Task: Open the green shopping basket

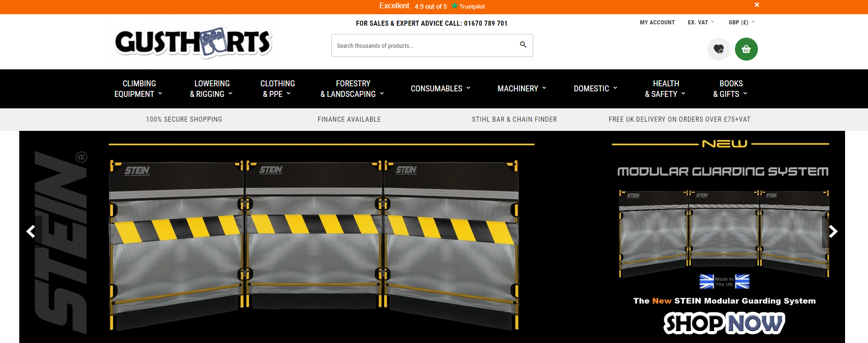Action: click(x=746, y=49)
